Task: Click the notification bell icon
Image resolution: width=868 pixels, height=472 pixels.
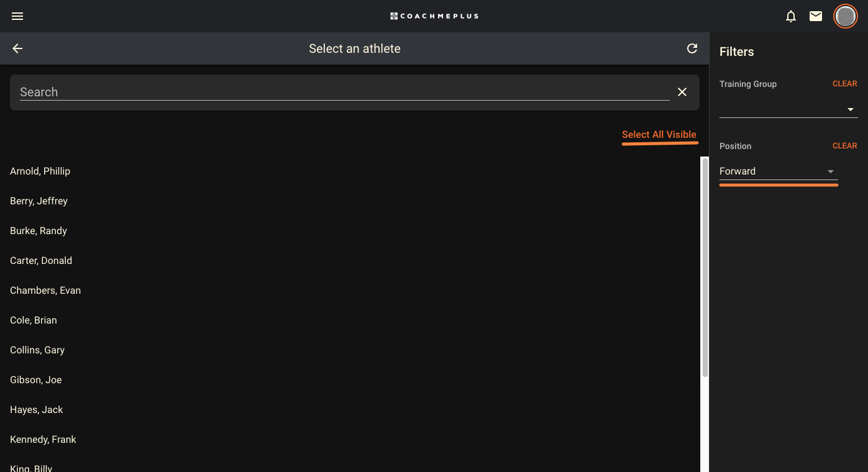Action: (x=791, y=16)
